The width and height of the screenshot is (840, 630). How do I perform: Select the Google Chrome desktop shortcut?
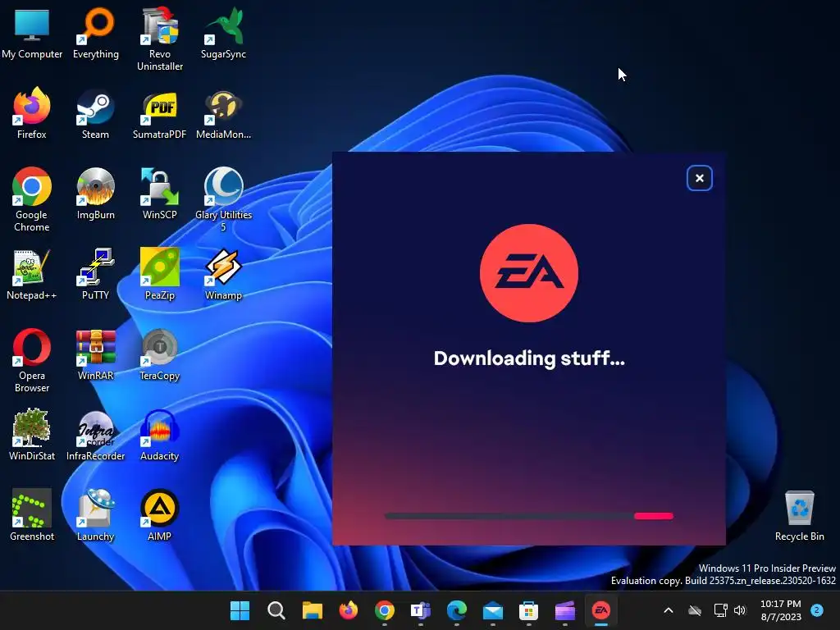[32, 199]
